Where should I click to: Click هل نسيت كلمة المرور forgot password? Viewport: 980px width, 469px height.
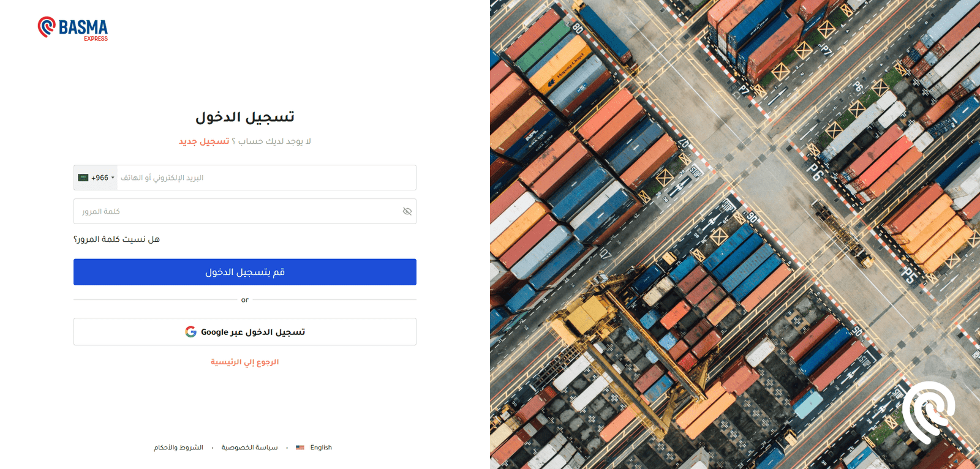[116, 239]
